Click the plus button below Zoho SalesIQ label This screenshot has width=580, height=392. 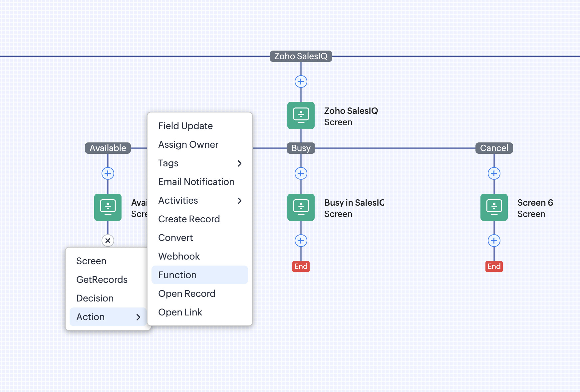pos(301,82)
